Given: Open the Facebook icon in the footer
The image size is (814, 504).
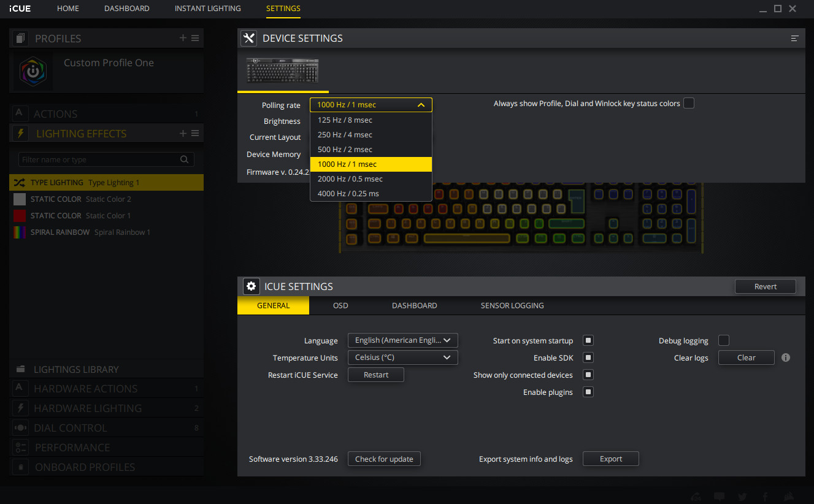Looking at the screenshot, I should [x=765, y=497].
